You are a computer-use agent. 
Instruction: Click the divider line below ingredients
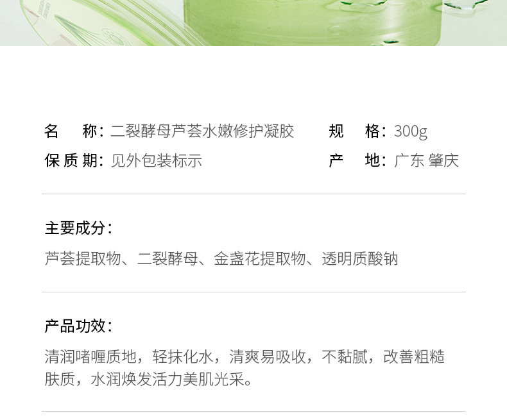[254, 292]
